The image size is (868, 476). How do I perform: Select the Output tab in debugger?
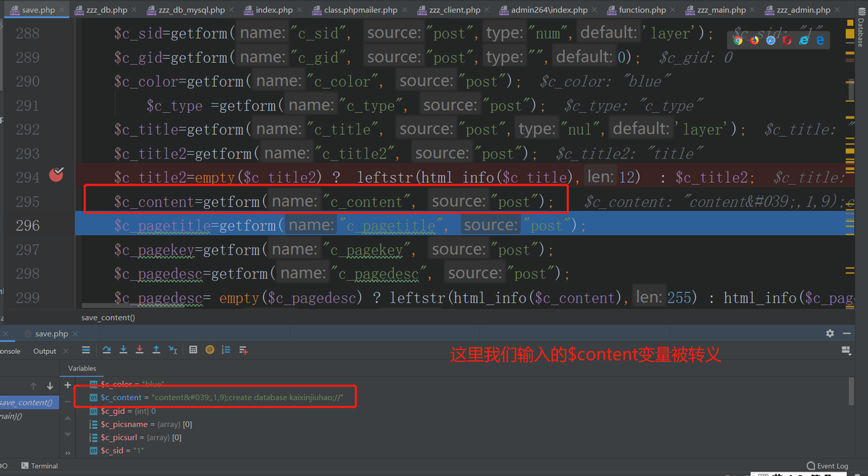coord(44,351)
